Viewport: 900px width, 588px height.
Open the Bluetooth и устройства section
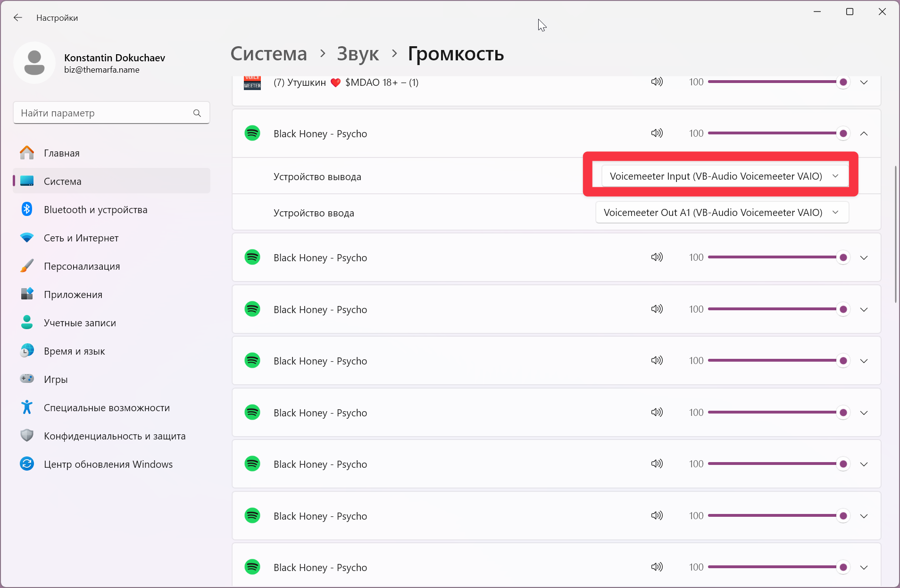point(95,210)
